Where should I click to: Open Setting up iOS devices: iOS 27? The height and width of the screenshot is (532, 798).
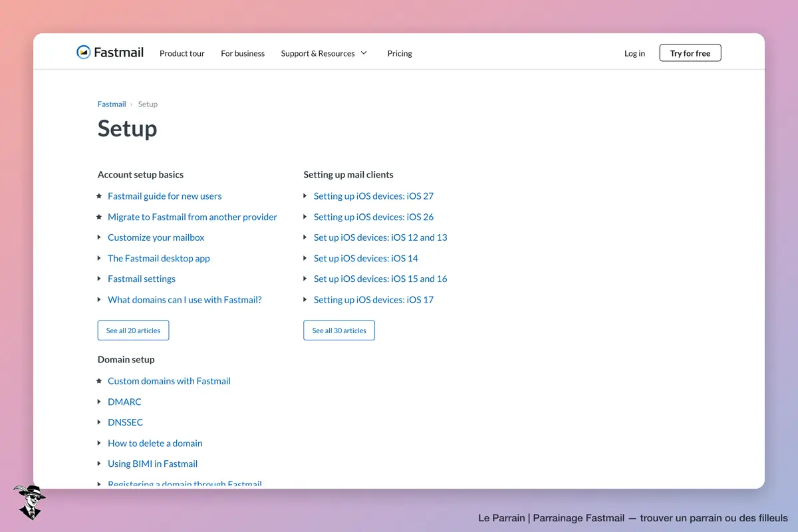coord(374,196)
